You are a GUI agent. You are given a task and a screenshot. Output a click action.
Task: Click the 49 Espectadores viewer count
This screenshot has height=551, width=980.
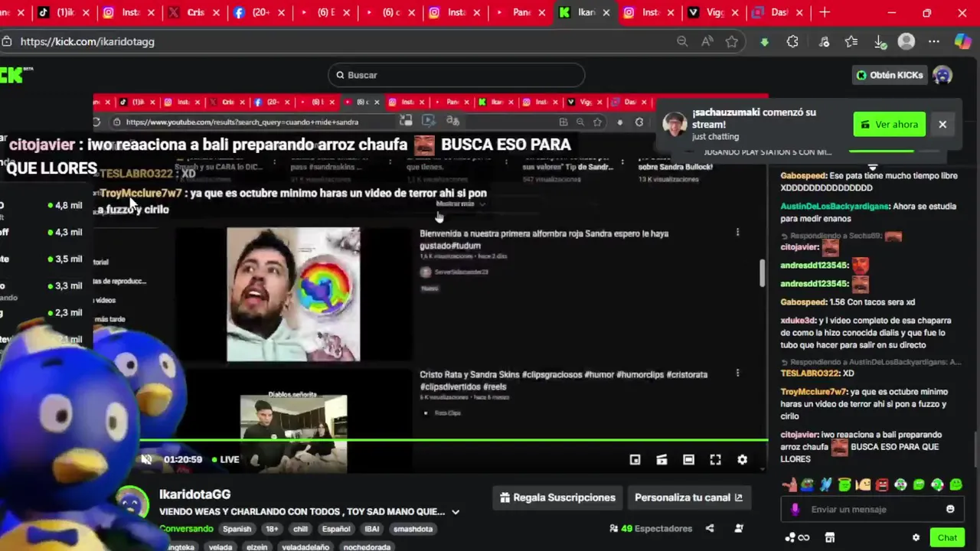[x=650, y=528]
